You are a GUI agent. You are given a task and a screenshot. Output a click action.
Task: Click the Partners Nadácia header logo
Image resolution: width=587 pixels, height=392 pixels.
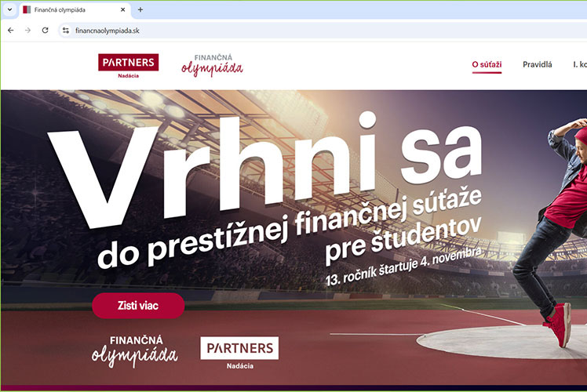pyautogui.click(x=129, y=66)
